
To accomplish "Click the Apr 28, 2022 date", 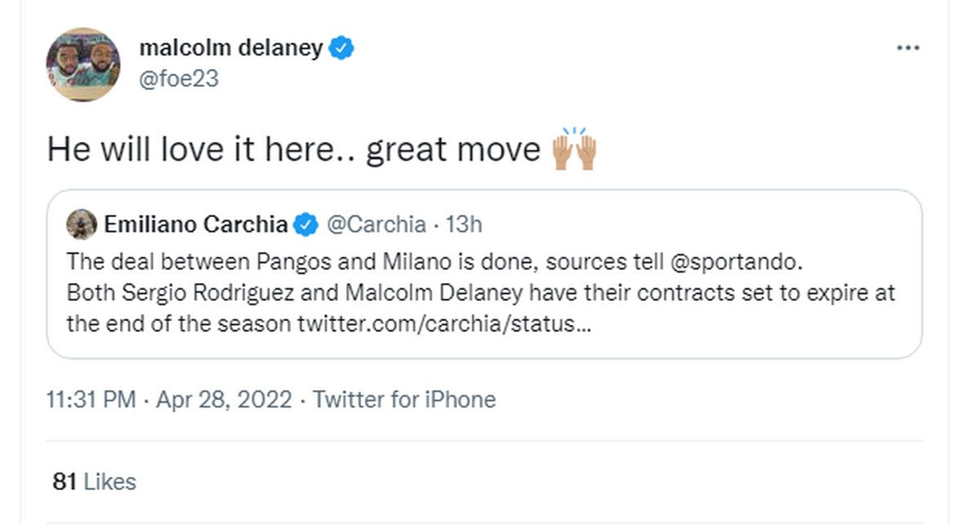I will point(223,399).
